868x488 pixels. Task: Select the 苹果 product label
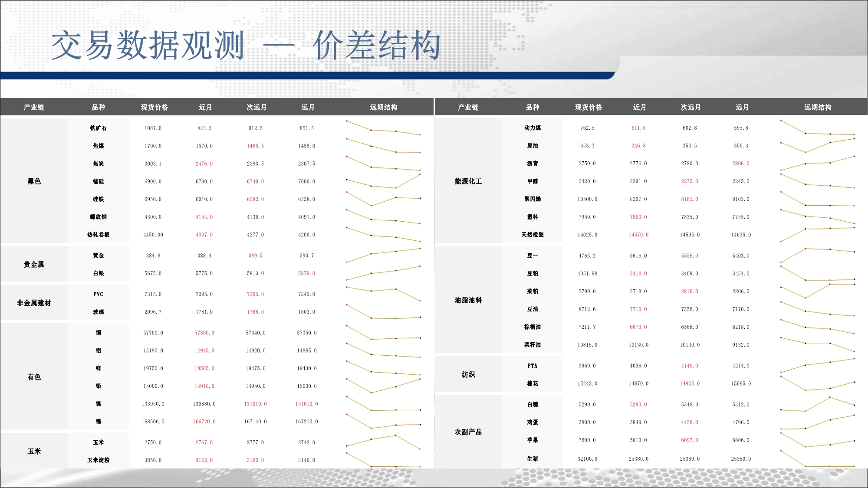(533, 440)
